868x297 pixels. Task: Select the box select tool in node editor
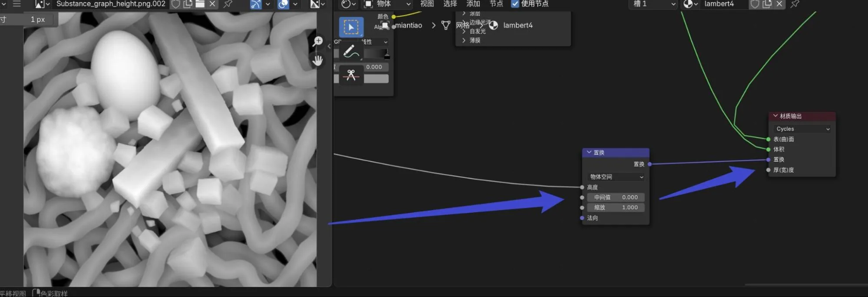pos(351,27)
